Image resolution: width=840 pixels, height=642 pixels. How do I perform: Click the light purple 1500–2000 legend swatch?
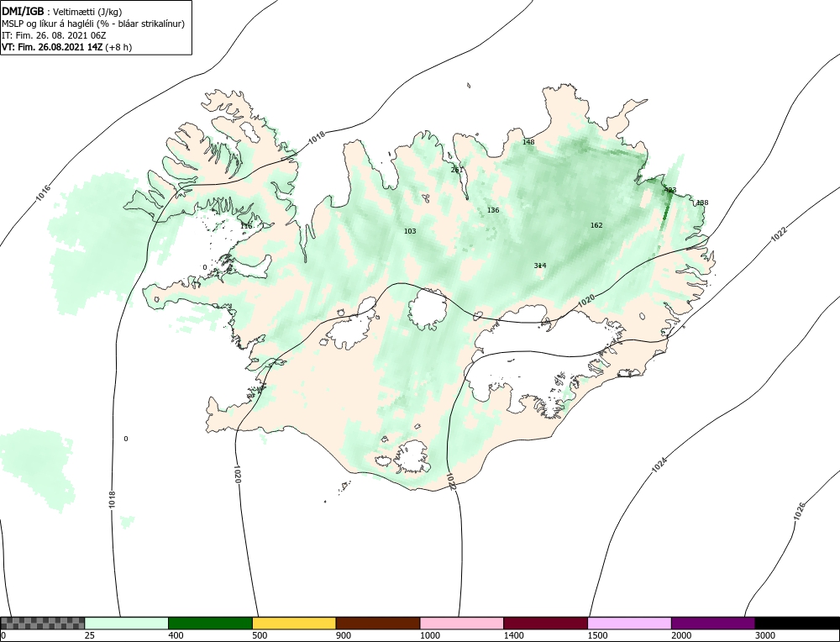[629, 624]
